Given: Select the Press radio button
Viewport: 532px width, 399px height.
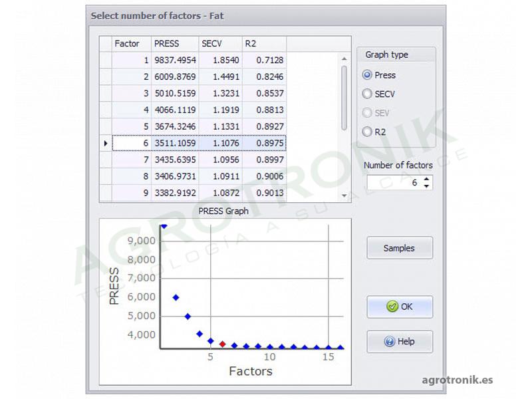Looking at the screenshot, I should (x=367, y=75).
